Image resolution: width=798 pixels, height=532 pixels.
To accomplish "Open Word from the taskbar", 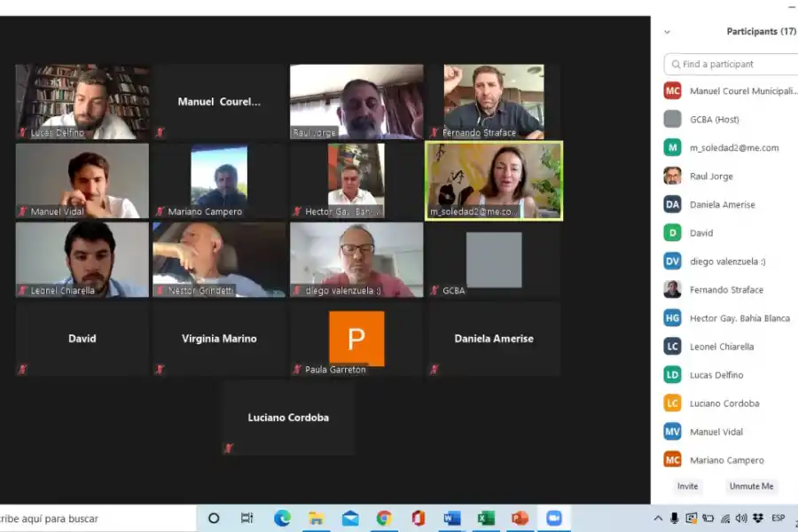I will click(452, 519).
